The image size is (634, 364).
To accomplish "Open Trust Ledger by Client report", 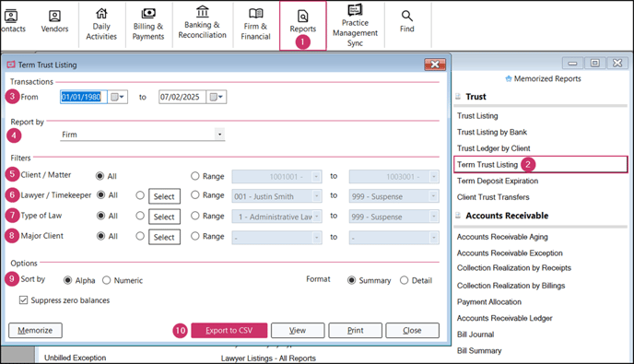I will (494, 148).
